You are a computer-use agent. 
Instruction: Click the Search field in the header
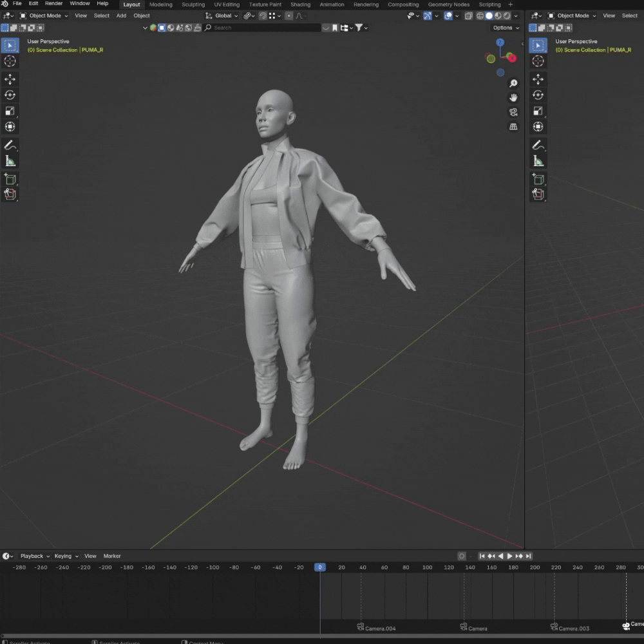[x=263, y=28]
